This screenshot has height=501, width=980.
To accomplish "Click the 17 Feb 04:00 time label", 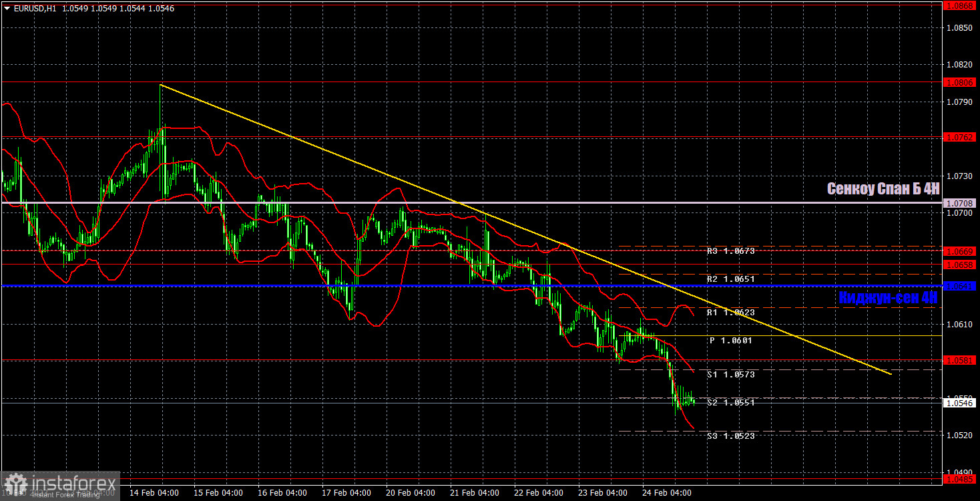I will point(346,493).
